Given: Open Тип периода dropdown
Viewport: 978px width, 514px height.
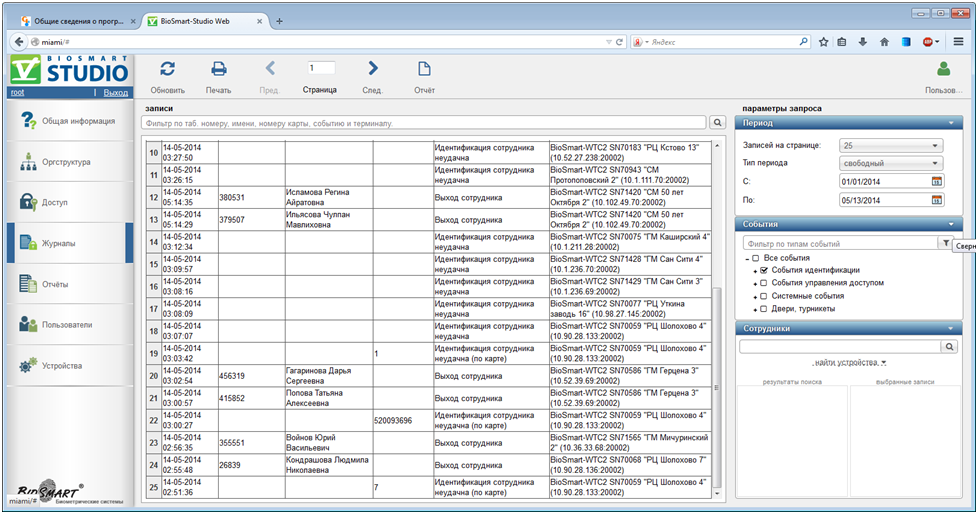Looking at the screenshot, I should 891,163.
